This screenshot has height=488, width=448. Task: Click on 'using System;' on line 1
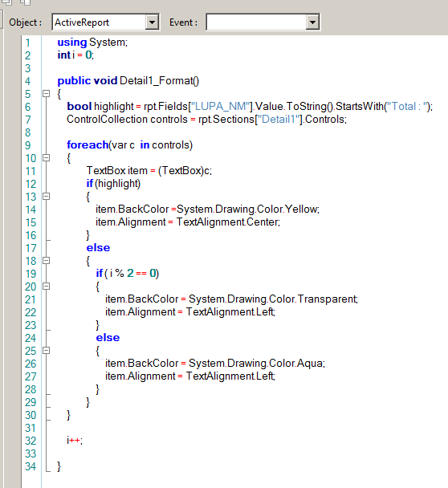92,42
